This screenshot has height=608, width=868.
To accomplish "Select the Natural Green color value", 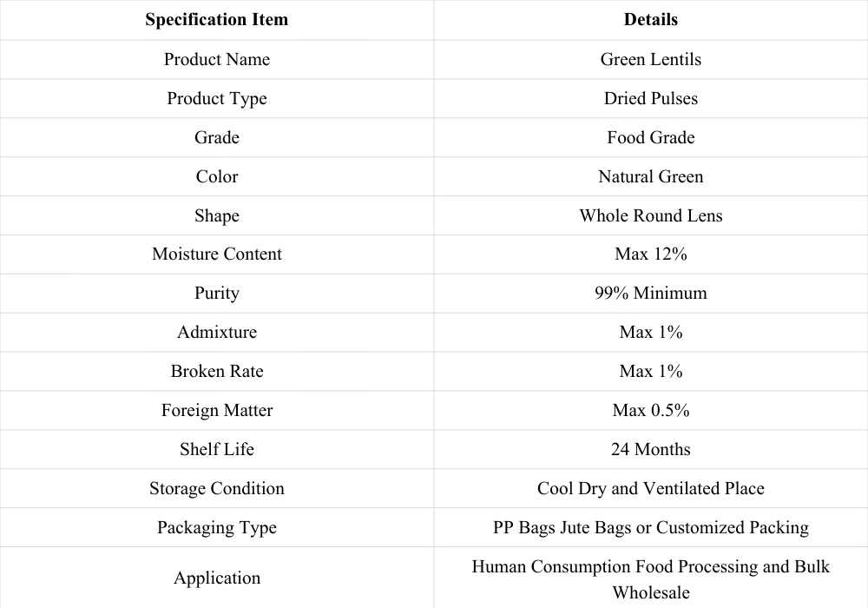I will click(650, 176).
